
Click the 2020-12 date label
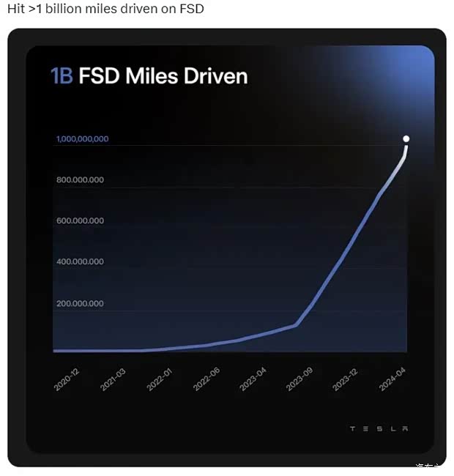coord(67,380)
